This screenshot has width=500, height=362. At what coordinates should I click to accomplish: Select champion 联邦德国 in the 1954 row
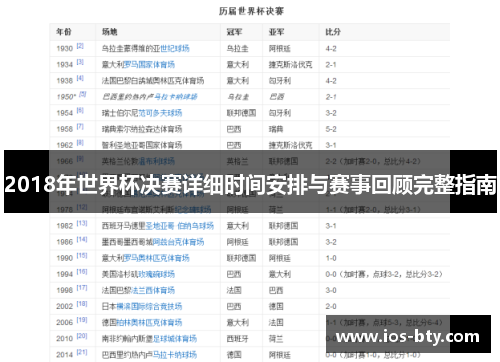tap(241, 113)
